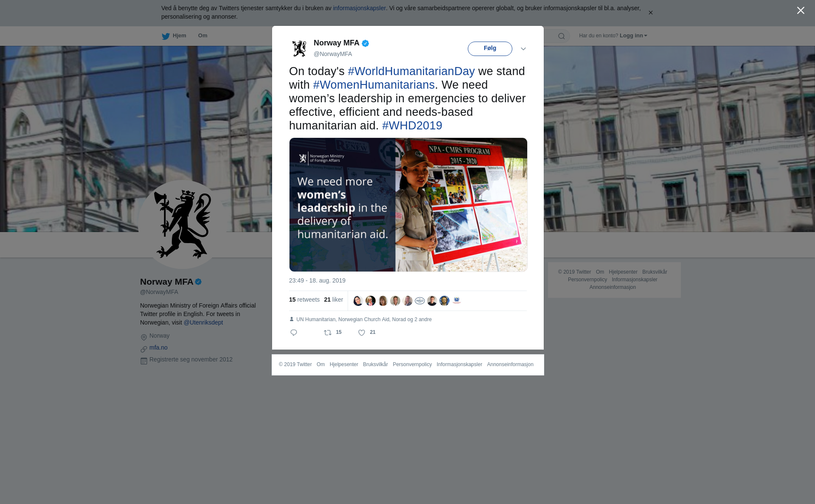Dismiss the cookie notice small X
Image resolution: width=815 pixels, height=504 pixels.
tap(650, 13)
